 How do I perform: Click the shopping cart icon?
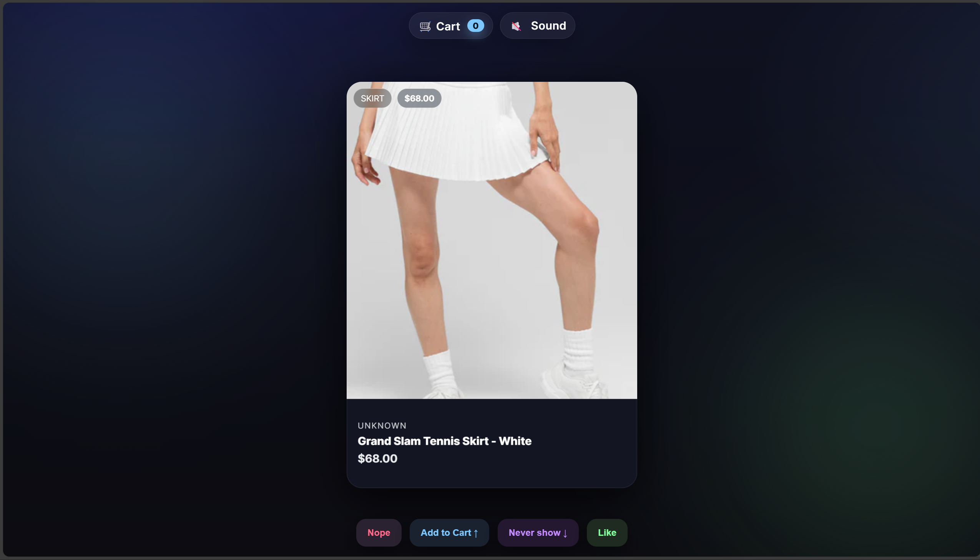(x=425, y=27)
